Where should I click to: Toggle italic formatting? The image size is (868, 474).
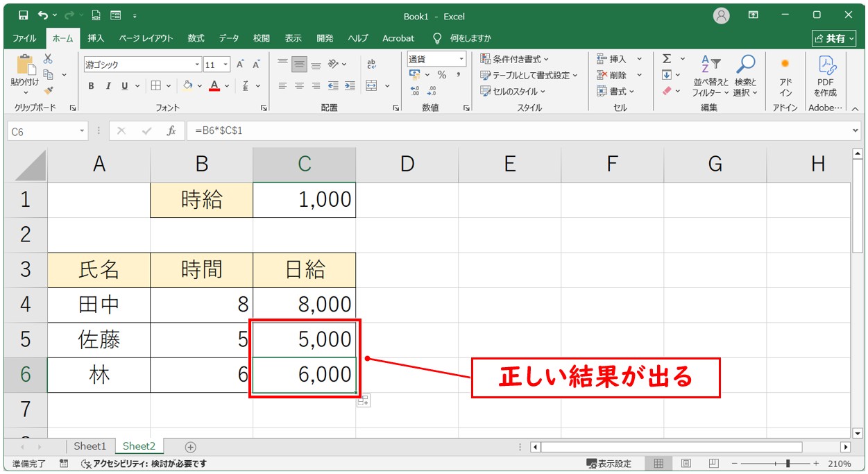[108, 86]
